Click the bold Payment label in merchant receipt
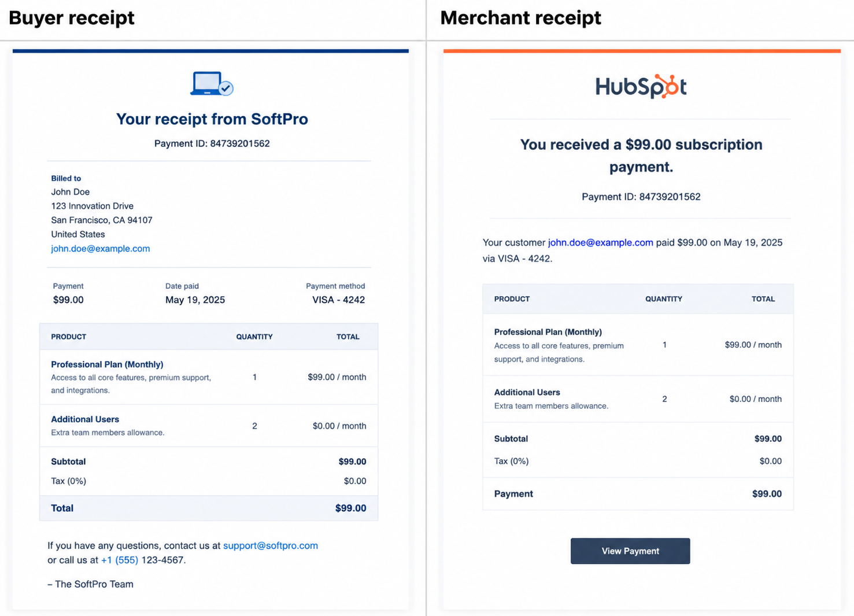The width and height of the screenshot is (854, 616). [513, 494]
